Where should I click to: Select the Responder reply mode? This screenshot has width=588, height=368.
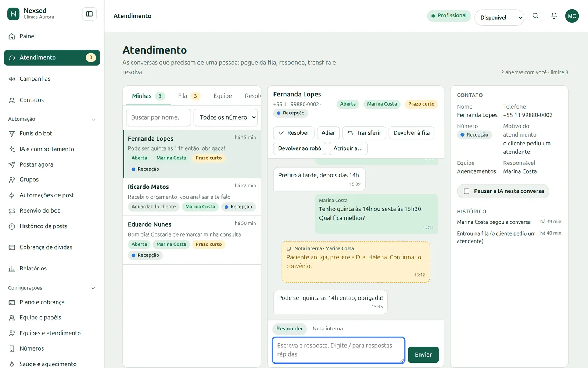pyautogui.click(x=290, y=329)
